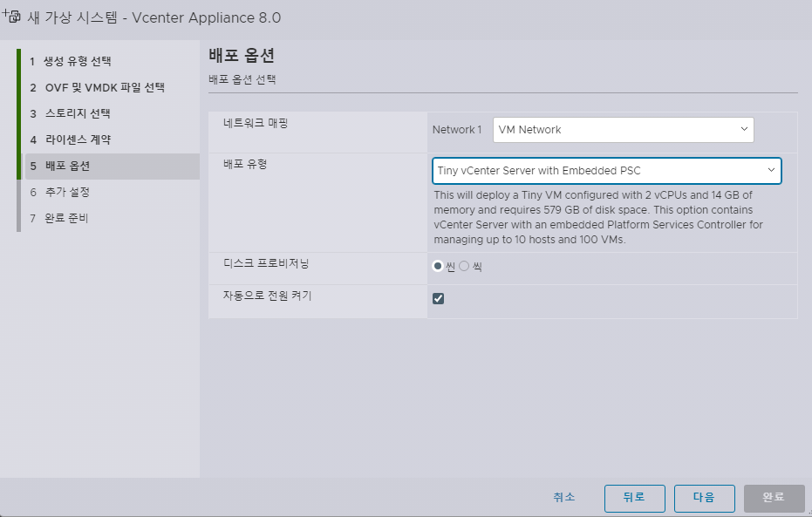This screenshot has height=517, width=812.
Task: Click the Network 1 label text
Action: tap(457, 130)
